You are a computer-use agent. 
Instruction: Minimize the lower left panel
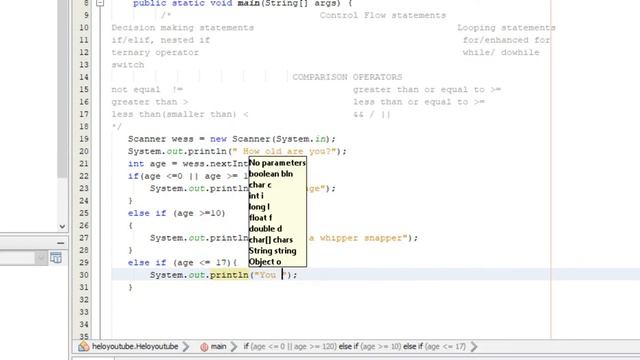click(60, 243)
